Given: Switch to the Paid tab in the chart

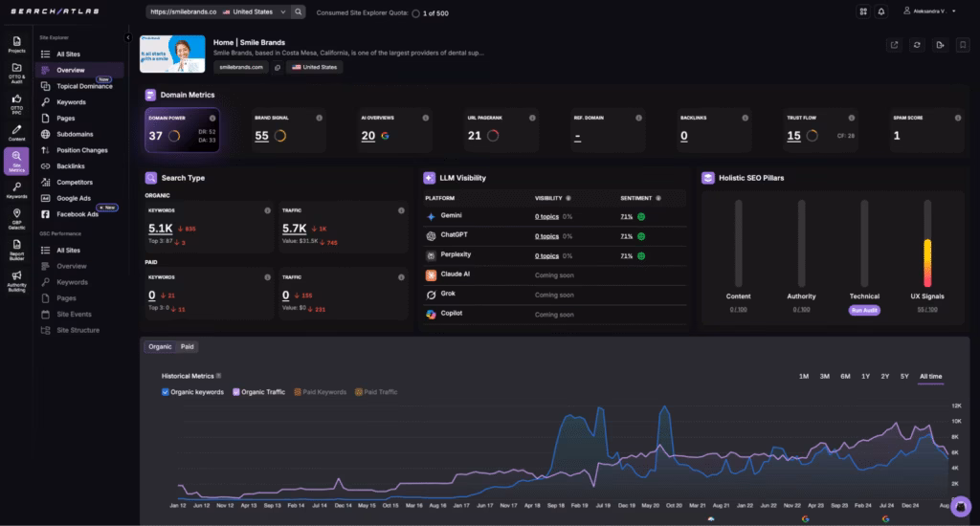Looking at the screenshot, I should pyautogui.click(x=188, y=346).
